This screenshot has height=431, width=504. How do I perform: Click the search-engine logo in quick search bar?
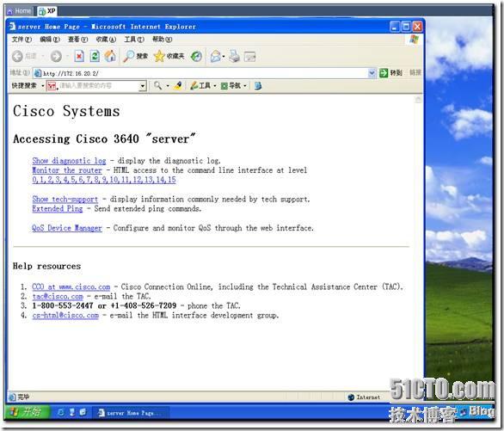[x=52, y=86]
